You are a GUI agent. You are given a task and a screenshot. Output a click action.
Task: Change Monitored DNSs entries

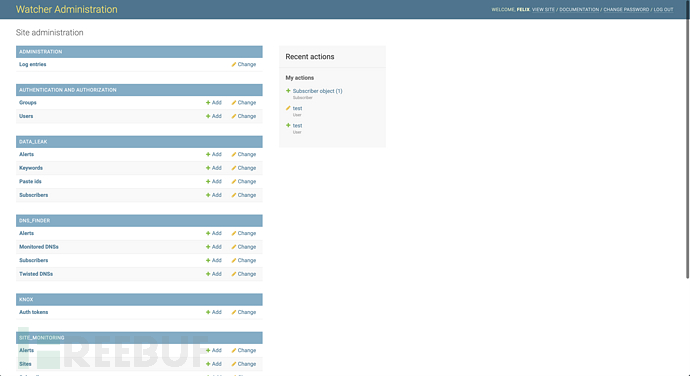click(244, 247)
